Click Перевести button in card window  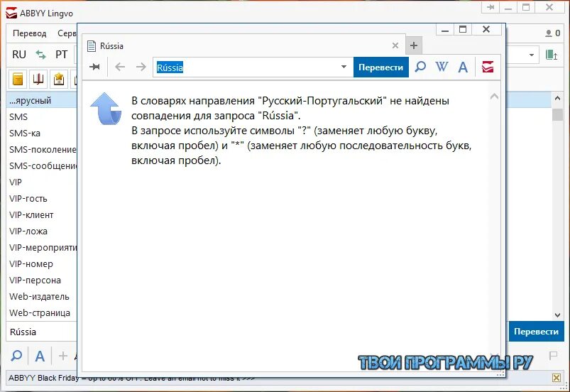point(381,67)
